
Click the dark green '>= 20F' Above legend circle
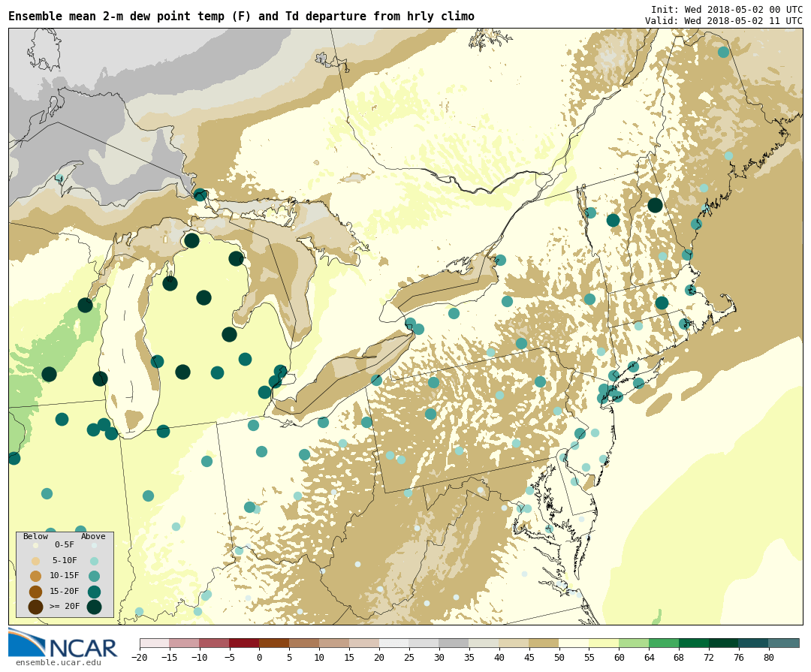coord(94,607)
